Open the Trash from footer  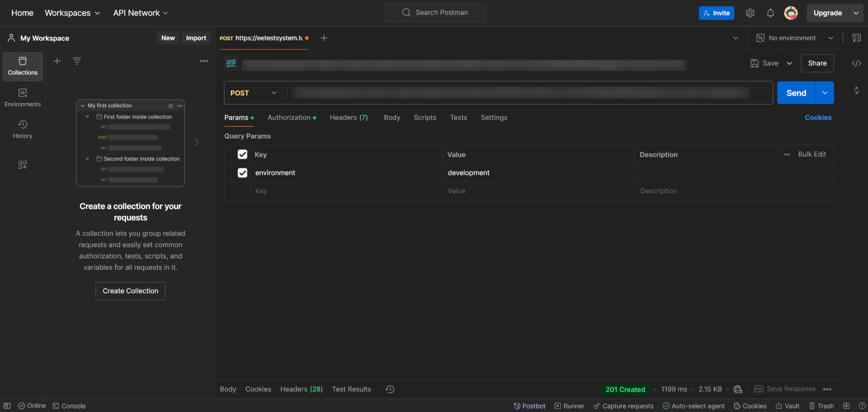tap(821, 406)
